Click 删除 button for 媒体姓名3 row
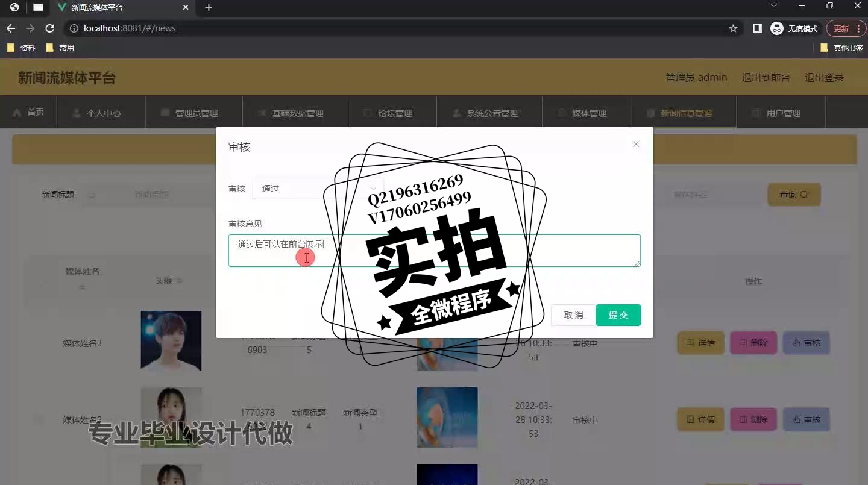868x485 pixels. tap(753, 343)
